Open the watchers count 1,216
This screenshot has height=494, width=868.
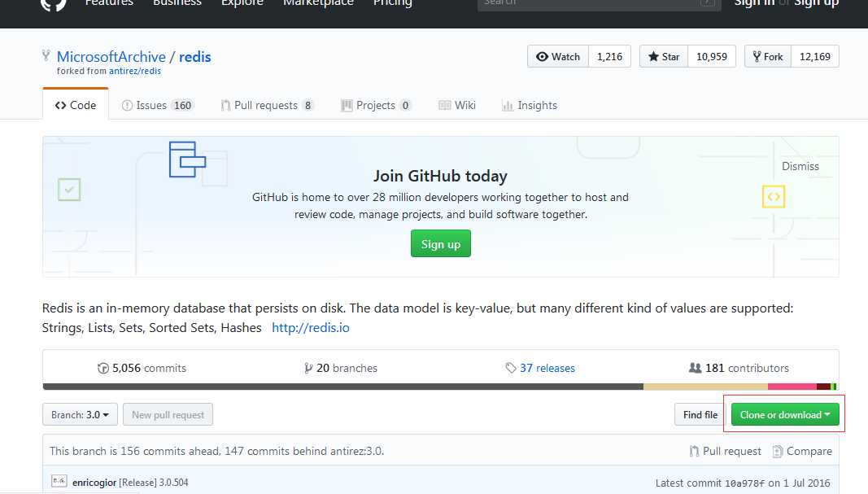[x=609, y=56]
